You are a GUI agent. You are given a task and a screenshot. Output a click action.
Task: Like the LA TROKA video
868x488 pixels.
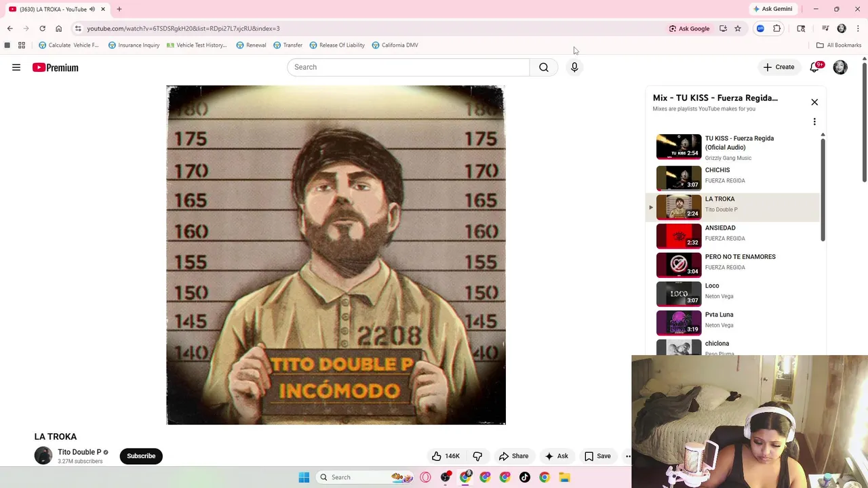pyautogui.click(x=446, y=456)
